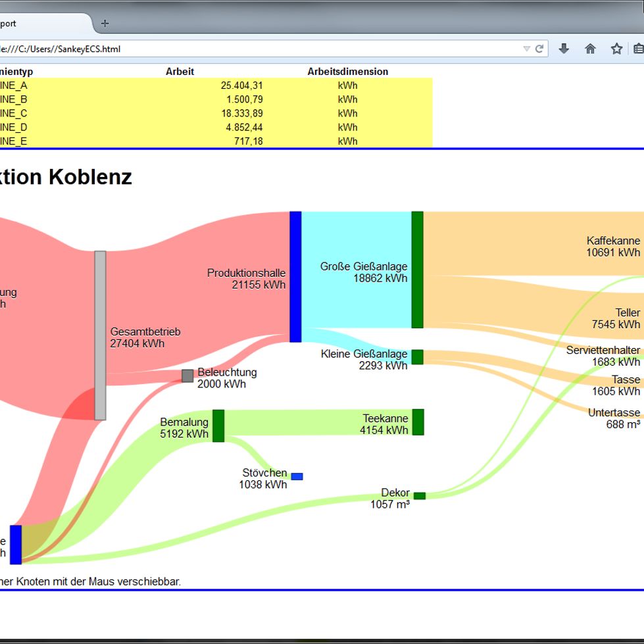Select the green Große Gießanlage node
The image size is (644, 644).
[x=417, y=270]
